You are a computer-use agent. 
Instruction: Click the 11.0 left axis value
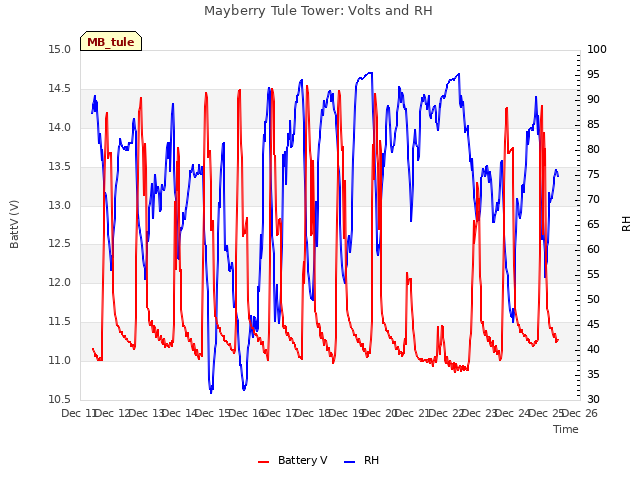pos(60,360)
